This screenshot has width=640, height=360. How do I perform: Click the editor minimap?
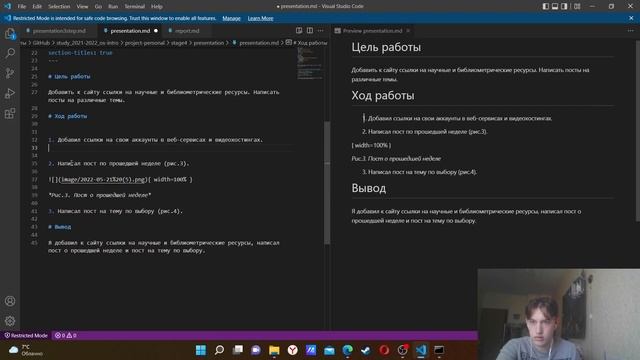click(x=309, y=63)
